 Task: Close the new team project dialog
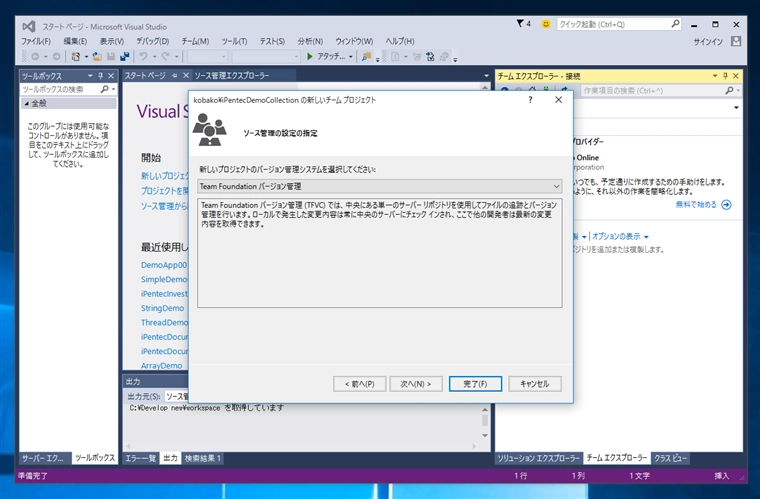558,100
